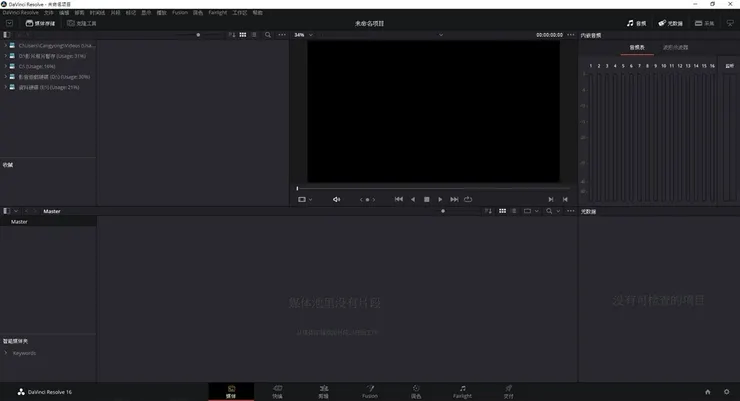Click media storage sort order icon
This screenshot has width=740, height=401.
pos(232,35)
